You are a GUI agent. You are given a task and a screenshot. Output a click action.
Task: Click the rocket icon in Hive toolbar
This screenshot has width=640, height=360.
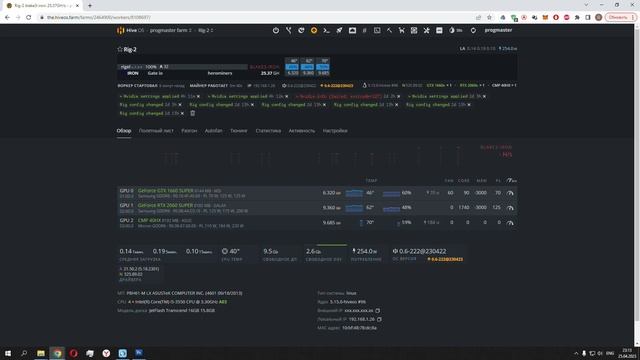coord(339,30)
